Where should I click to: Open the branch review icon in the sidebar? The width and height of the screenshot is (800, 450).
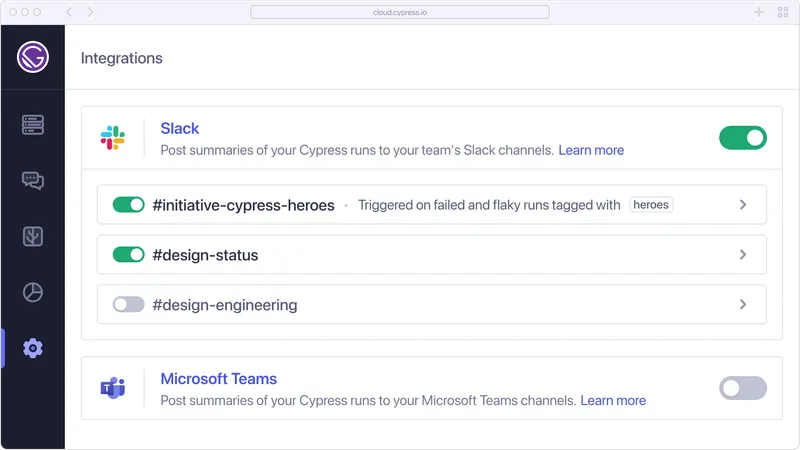tap(33, 236)
